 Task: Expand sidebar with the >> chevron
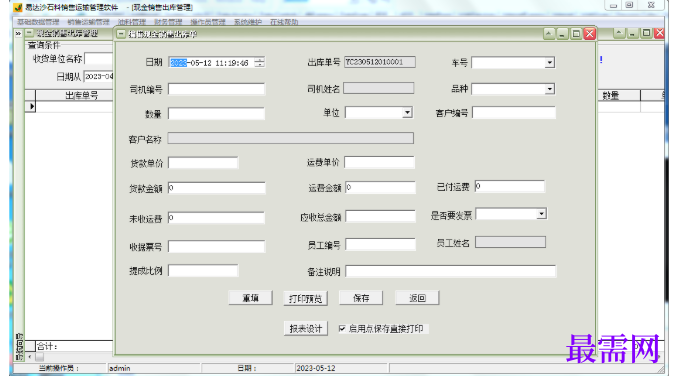pos(18,33)
